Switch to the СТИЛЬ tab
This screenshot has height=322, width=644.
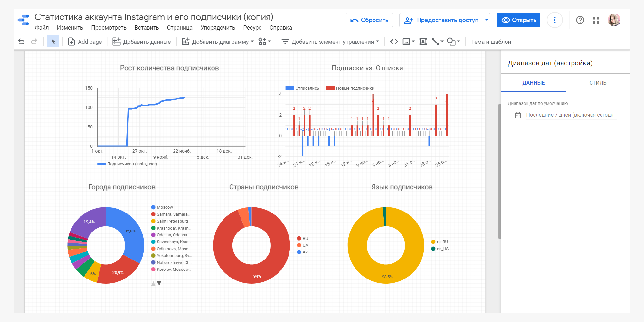[x=598, y=83]
